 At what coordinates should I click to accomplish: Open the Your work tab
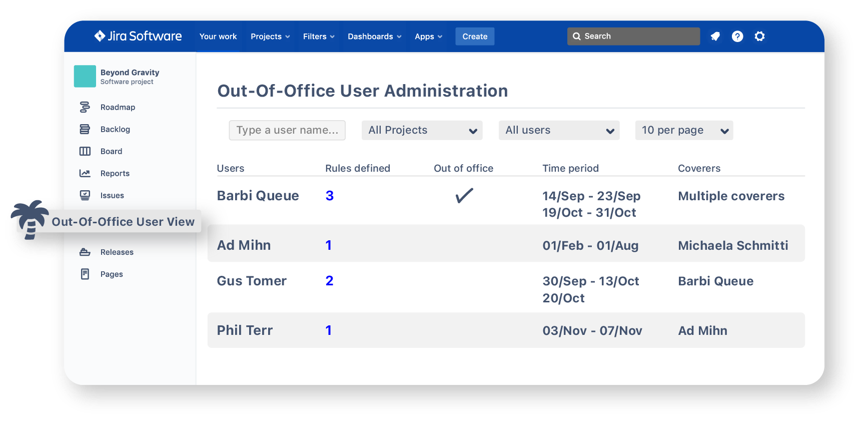(x=218, y=37)
